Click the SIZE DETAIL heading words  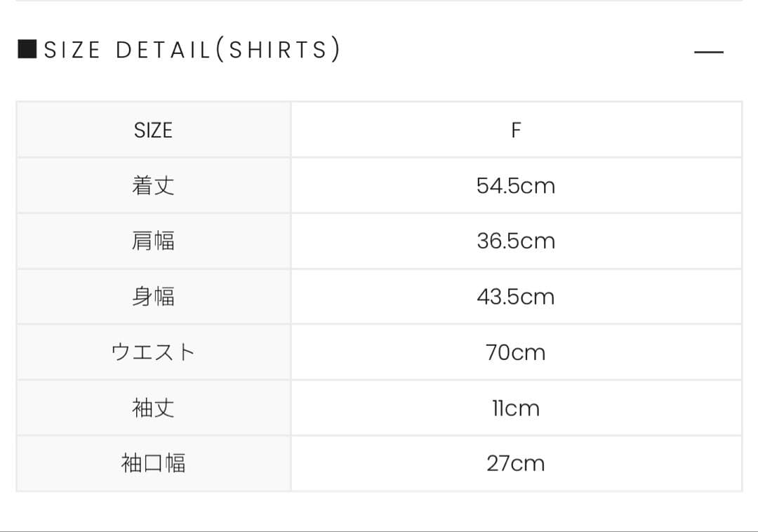point(127,51)
